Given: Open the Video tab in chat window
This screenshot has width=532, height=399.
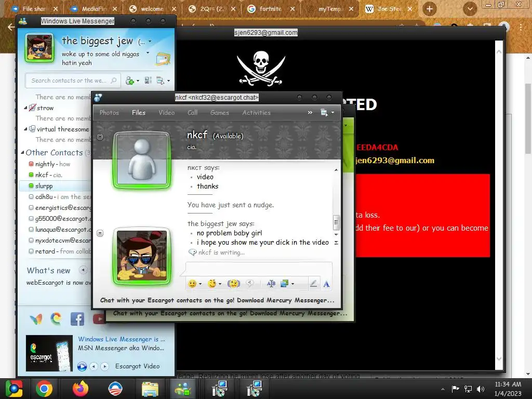Looking at the screenshot, I should [x=167, y=113].
